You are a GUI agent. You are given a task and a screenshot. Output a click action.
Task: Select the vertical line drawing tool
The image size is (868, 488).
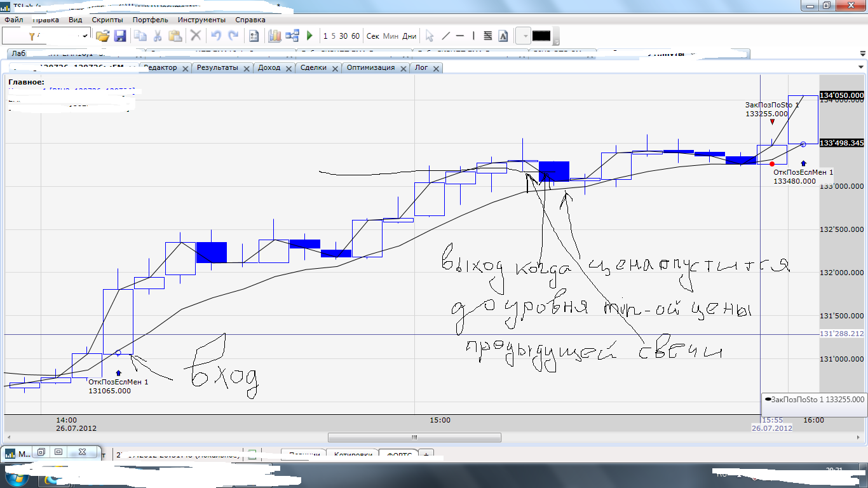[x=473, y=36]
